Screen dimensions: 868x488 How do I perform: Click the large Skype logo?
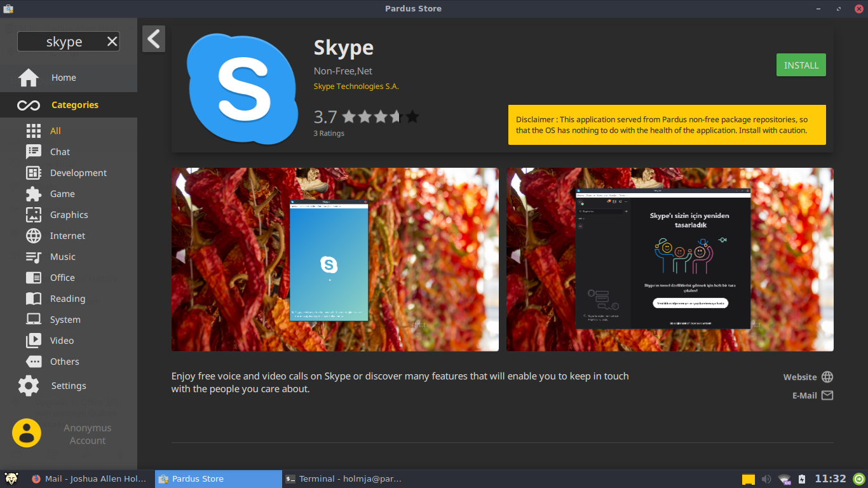(243, 89)
